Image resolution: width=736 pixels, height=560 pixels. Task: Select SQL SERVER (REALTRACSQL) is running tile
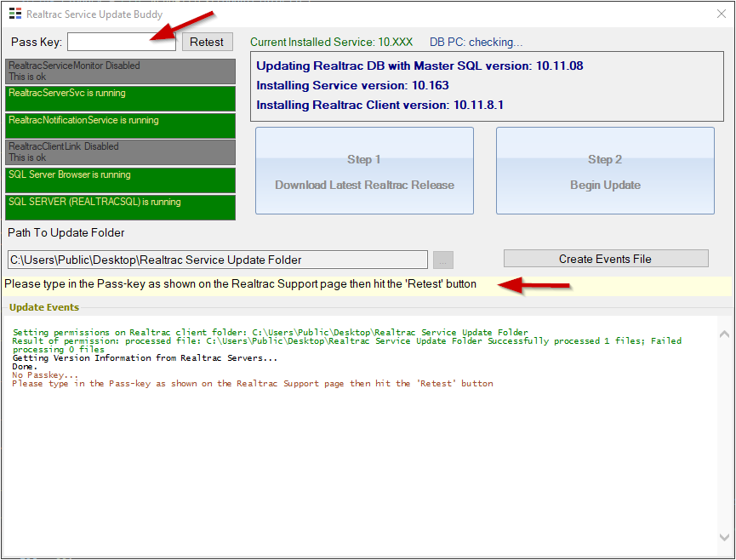click(x=120, y=208)
